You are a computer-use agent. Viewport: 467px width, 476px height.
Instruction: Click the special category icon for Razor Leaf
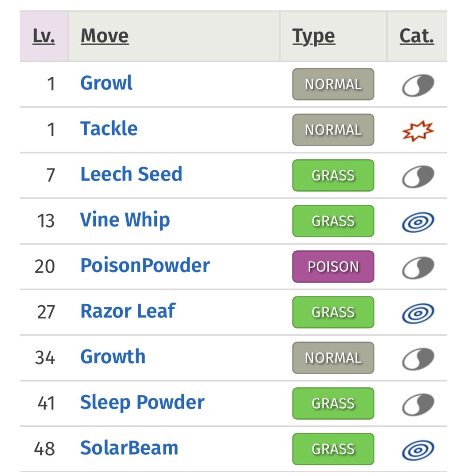click(x=418, y=313)
